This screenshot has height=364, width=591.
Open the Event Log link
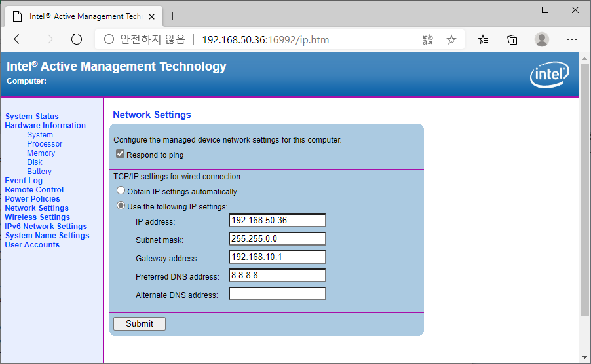[x=24, y=180]
